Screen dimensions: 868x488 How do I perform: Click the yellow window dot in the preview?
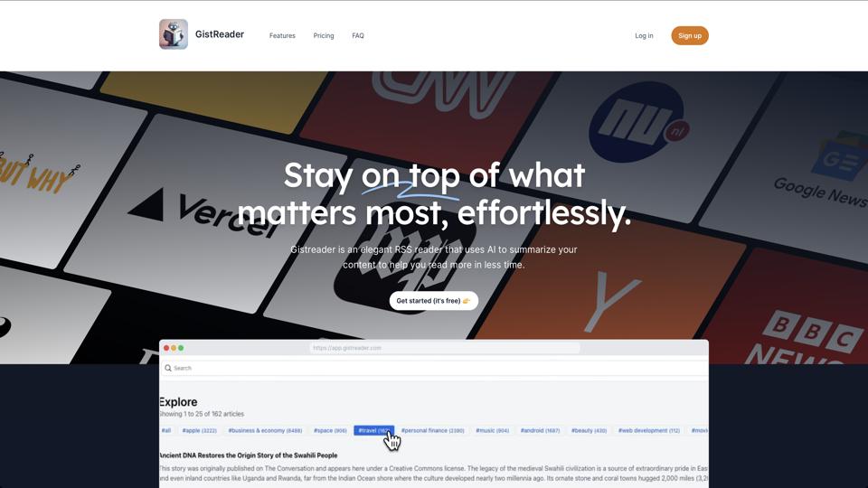coord(174,348)
